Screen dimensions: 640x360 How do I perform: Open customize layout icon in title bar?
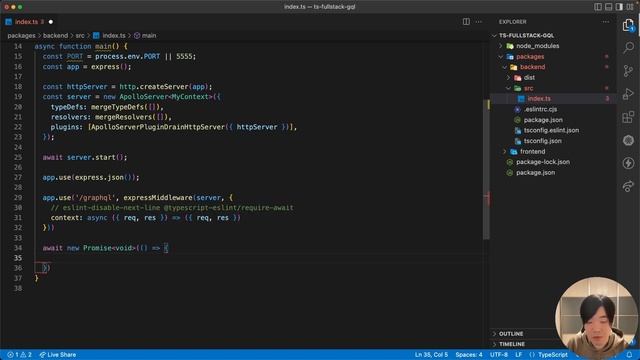coord(630,7)
